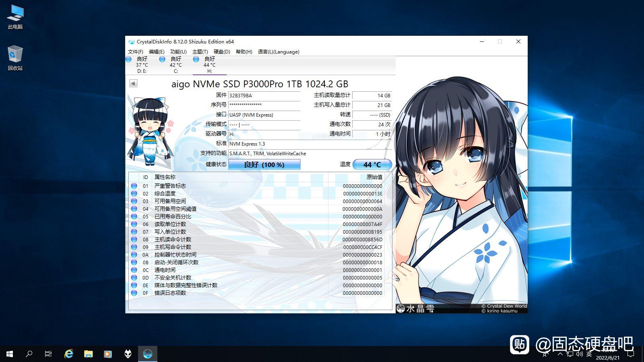
Task: Click the supported features S.M.A.R.T., TRIM field
Action: point(310,153)
